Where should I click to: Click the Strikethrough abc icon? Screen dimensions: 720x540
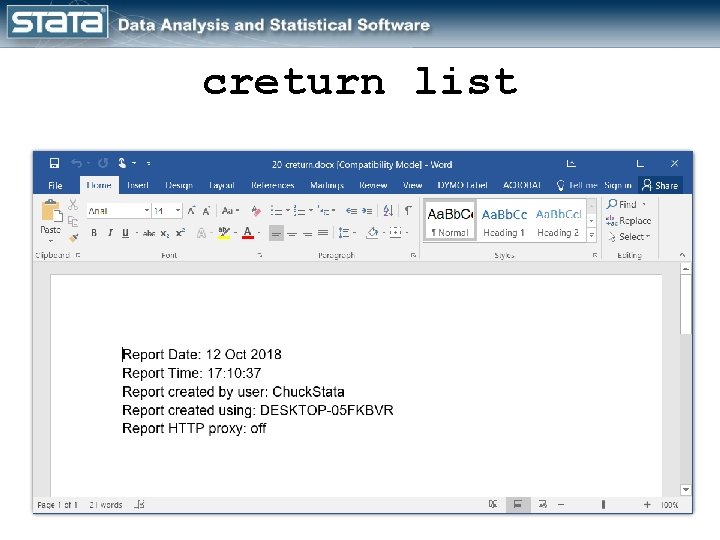click(148, 233)
